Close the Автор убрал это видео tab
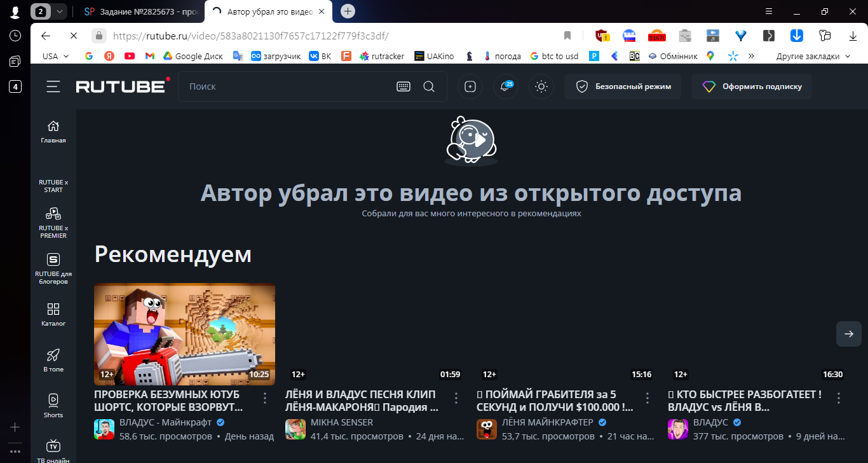This screenshot has width=868, height=463. [x=322, y=11]
